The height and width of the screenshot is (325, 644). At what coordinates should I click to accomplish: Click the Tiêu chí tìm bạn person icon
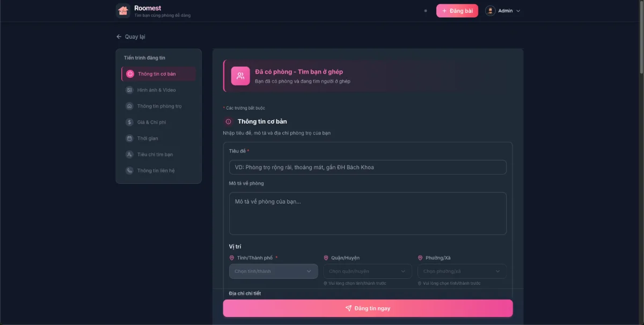pyautogui.click(x=129, y=154)
